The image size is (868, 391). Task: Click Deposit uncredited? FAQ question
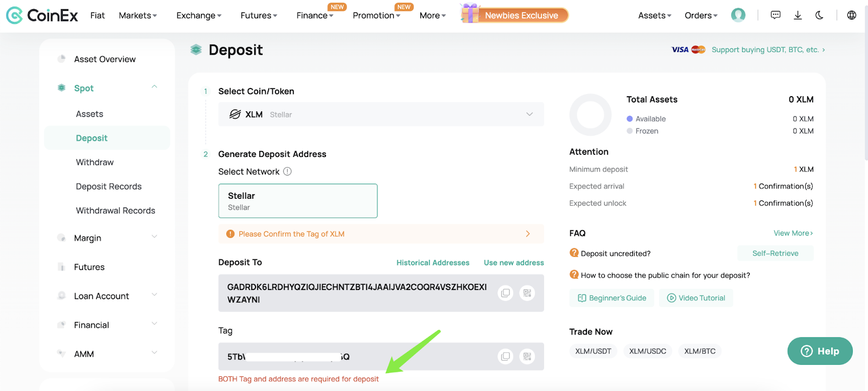(x=616, y=254)
